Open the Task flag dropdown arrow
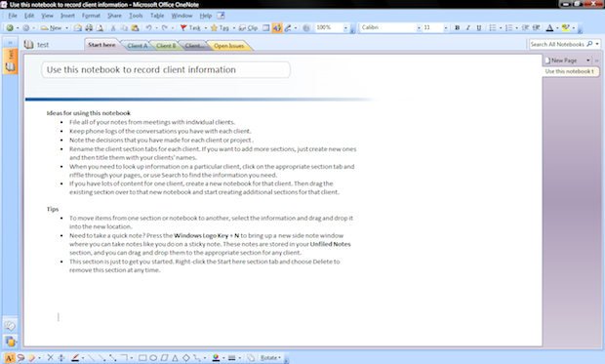 tap(205, 27)
